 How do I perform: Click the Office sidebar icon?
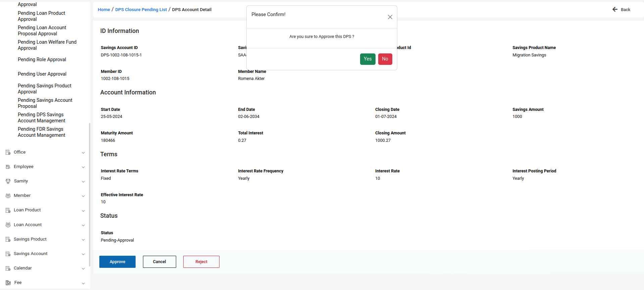(8, 152)
